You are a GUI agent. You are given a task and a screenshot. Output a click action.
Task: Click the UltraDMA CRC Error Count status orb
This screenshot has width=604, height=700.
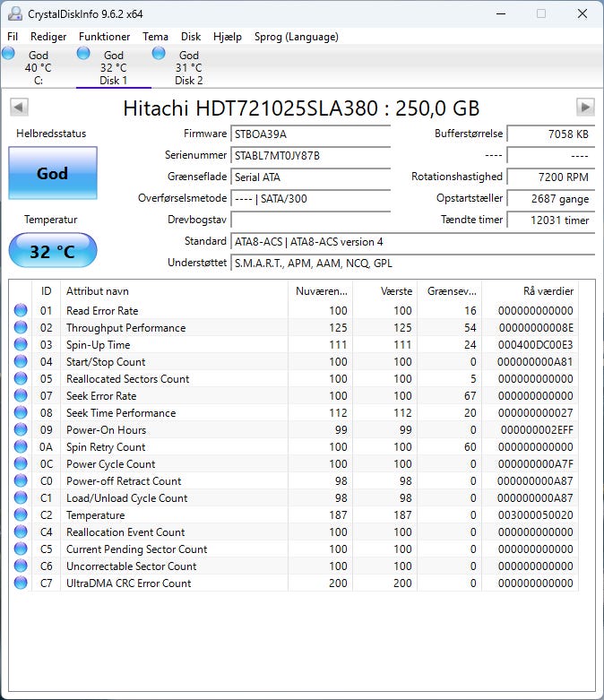click(20, 583)
